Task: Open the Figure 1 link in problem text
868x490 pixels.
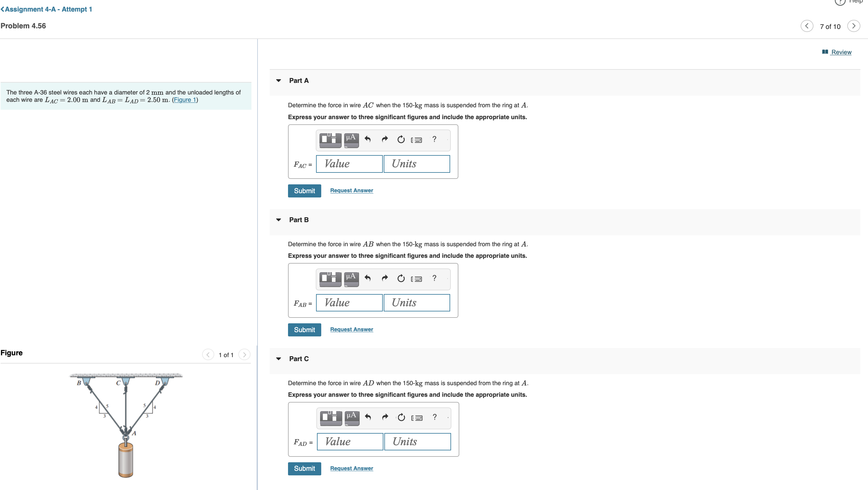Action: [x=185, y=100]
